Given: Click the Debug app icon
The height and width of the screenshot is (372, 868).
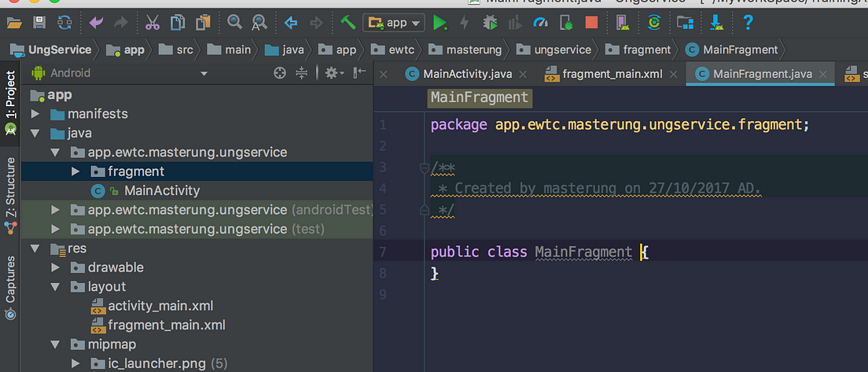Looking at the screenshot, I should pos(491,23).
